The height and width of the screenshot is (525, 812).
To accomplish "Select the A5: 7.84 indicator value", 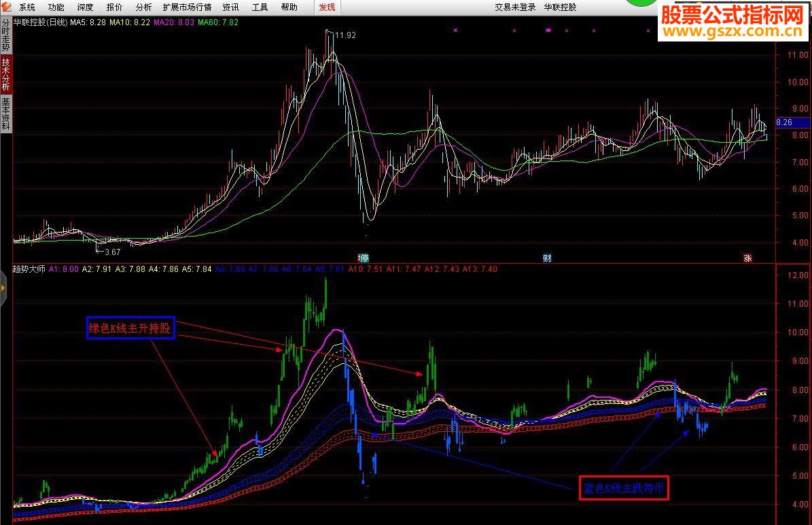I will (x=197, y=269).
